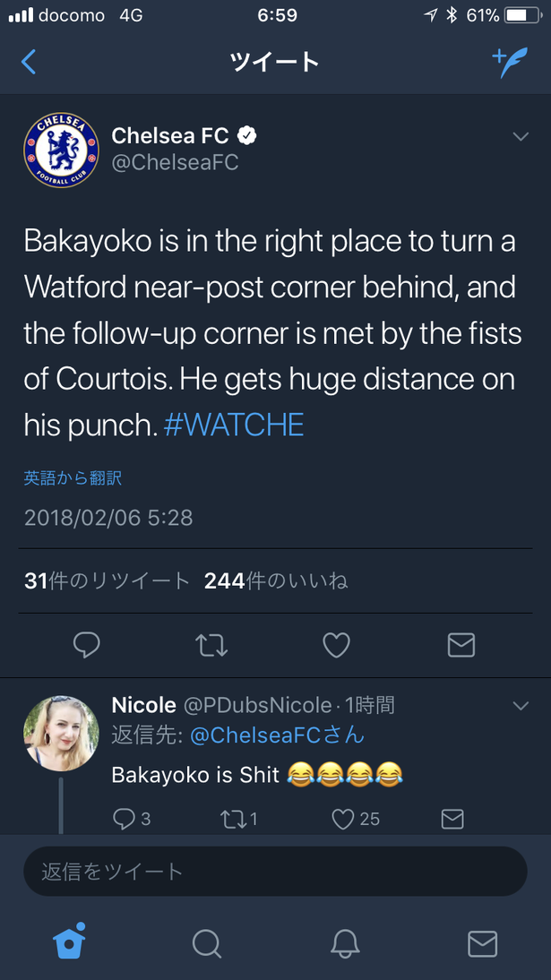Reply to Chelsea FC tweet
Image resolution: width=551 pixels, height=980 pixels.
87,645
